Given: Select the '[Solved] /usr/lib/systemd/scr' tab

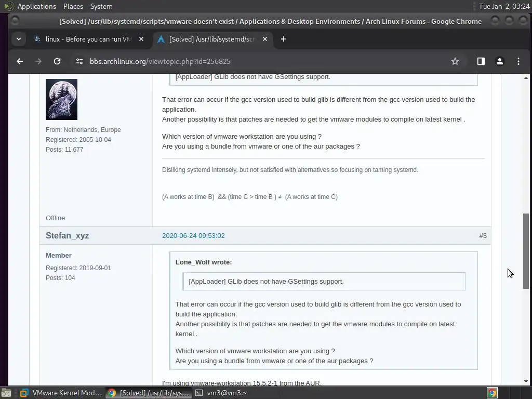Looking at the screenshot, I should pos(212,39).
